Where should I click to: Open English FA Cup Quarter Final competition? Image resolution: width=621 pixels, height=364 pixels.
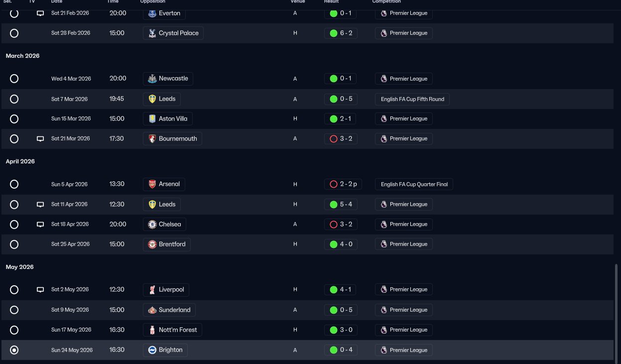[414, 184]
